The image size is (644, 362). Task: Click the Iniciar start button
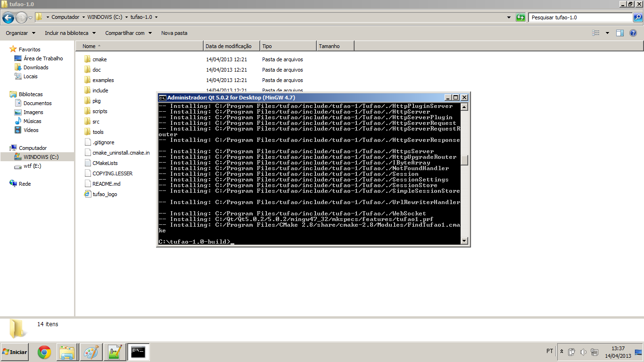[15, 352]
